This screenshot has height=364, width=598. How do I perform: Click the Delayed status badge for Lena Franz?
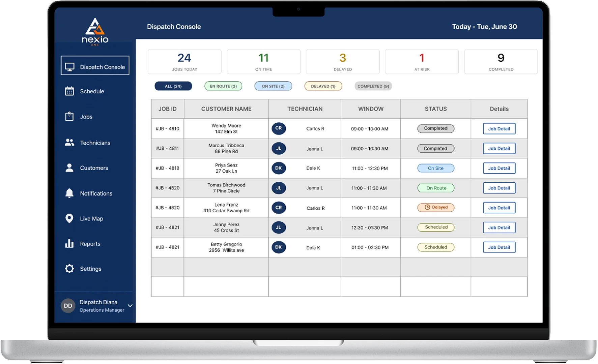point(436,208)
